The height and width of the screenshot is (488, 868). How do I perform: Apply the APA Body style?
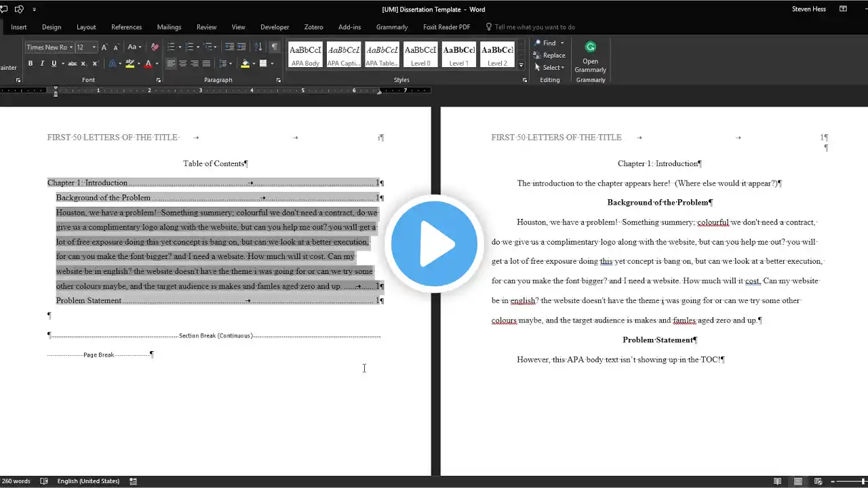[305, 54]
